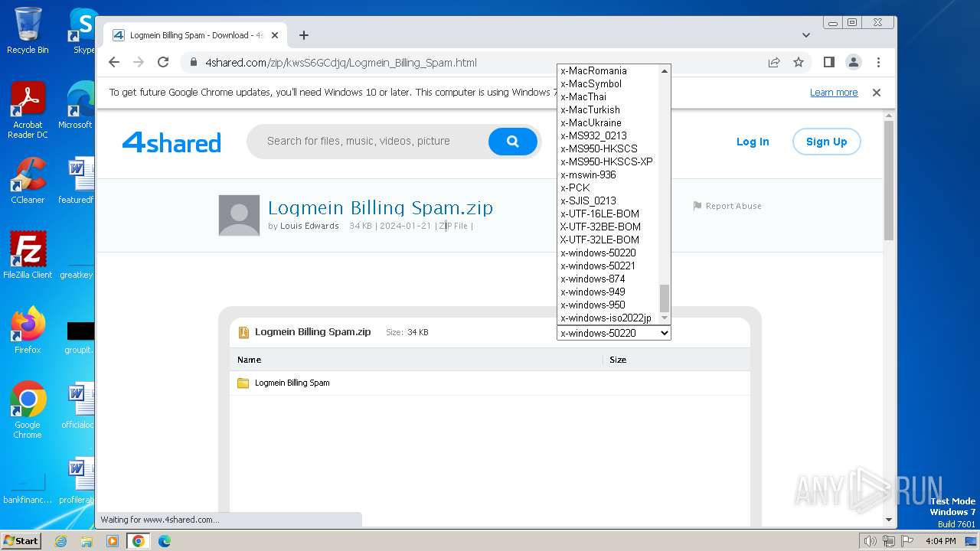Choose x-MS950-HKSCS from list
The image size is (980, 551).
pyautogui.click(x=608, y=148)
